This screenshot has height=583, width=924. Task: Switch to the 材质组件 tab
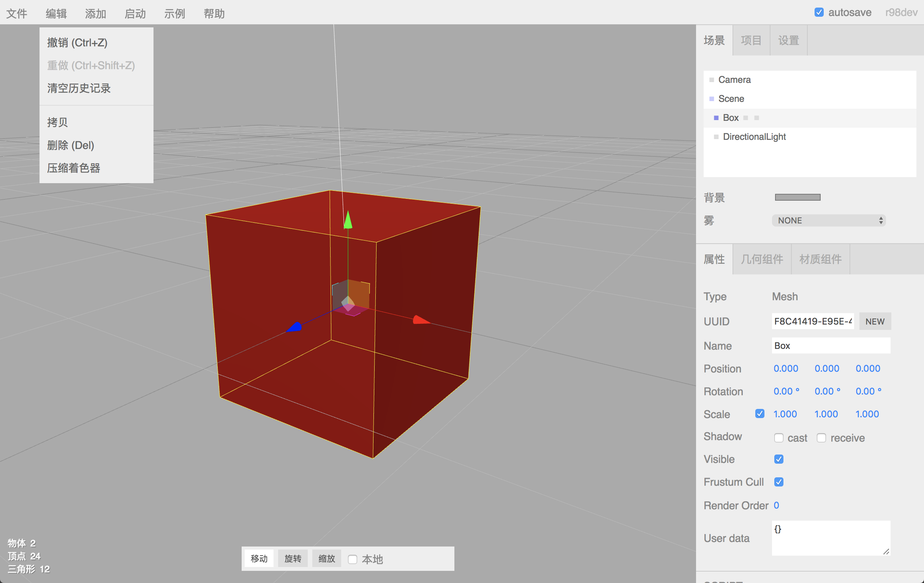tap(820, 259)
